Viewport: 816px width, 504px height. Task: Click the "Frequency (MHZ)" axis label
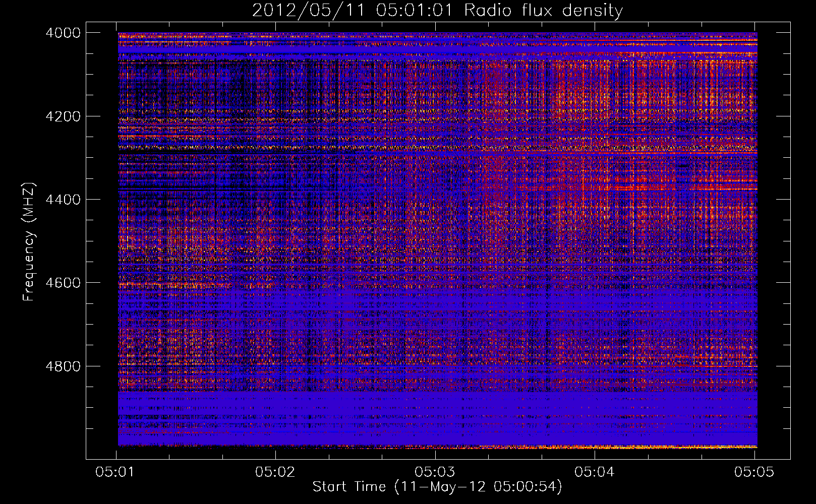(29, 242)
